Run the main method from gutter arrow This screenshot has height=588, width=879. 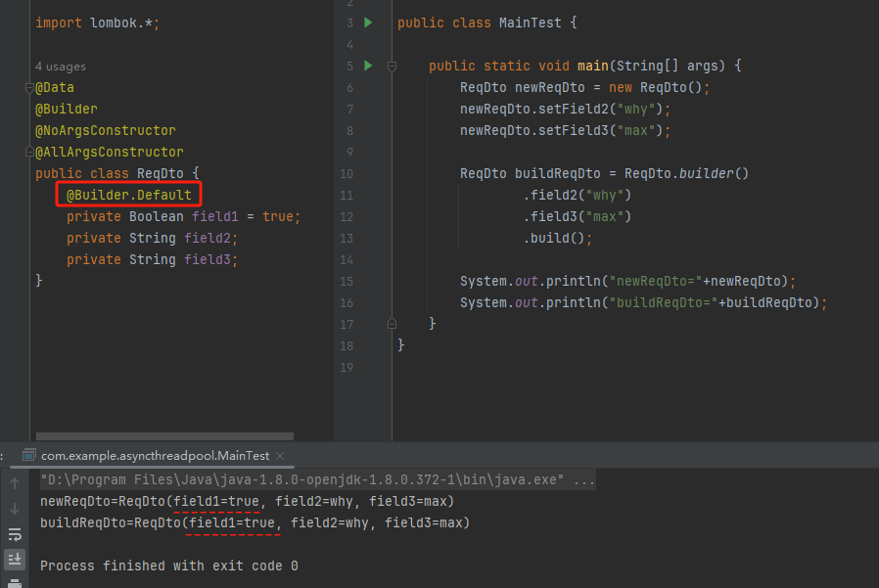368,66
